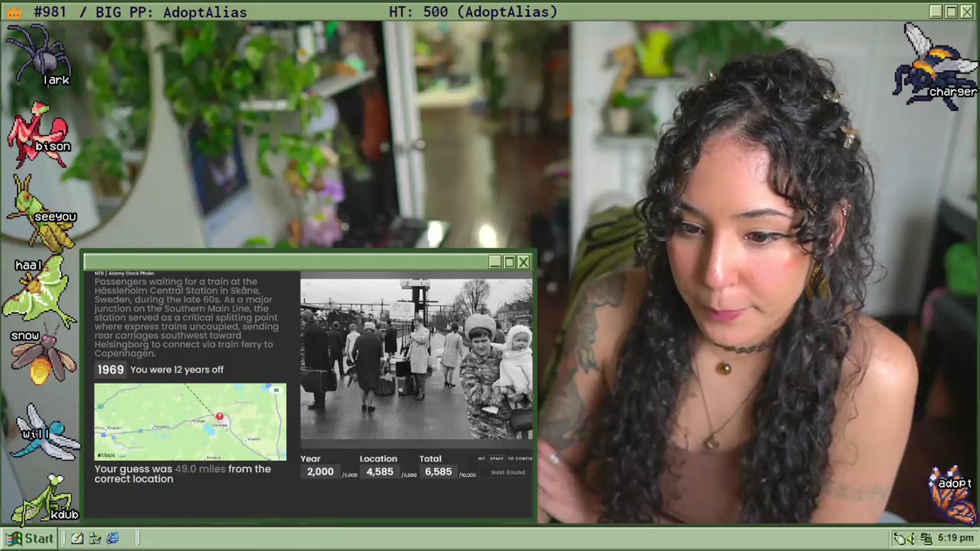Click the Next Round button
Screen dimensions: 980x551
[x=508, y=472]
